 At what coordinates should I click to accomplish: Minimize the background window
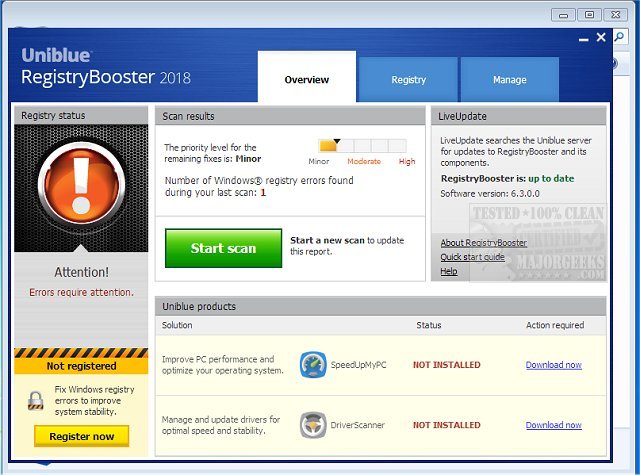coord(563,15)
